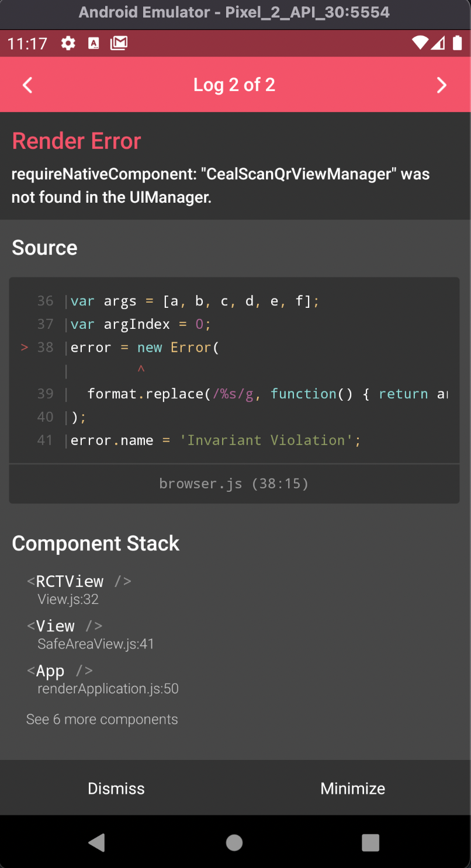Select the Log 2 of 2 header
471x868 pixels.
[234, 85]
